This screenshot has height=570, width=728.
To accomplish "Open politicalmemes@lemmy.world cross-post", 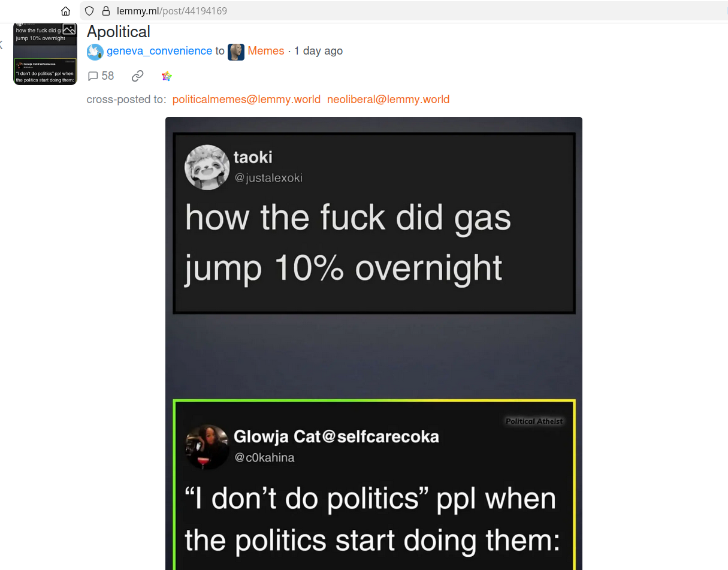I will pos(246,99).
